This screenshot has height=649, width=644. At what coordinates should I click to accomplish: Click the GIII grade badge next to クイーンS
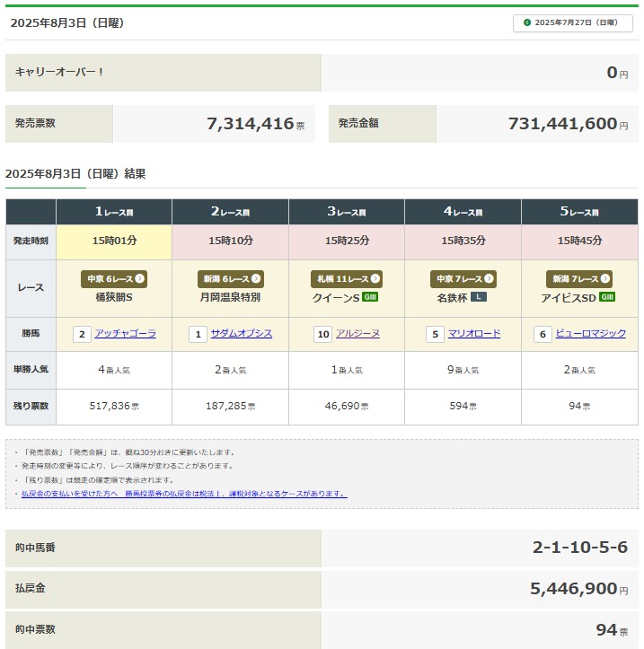(369, 297)
